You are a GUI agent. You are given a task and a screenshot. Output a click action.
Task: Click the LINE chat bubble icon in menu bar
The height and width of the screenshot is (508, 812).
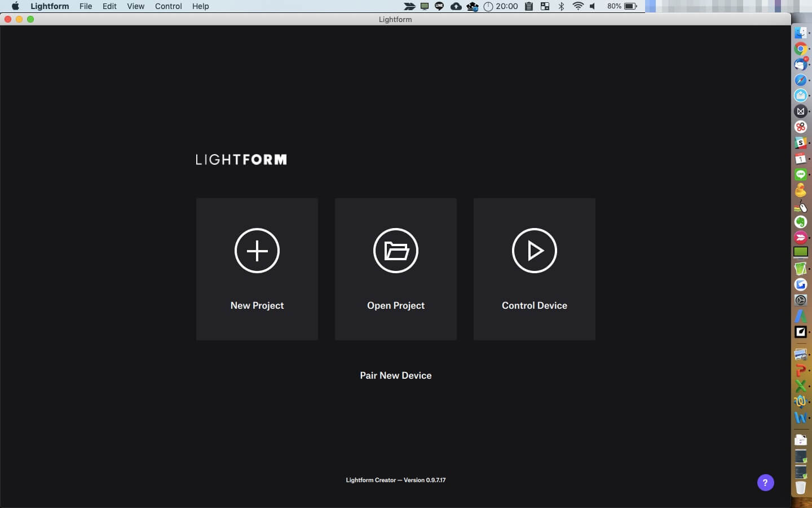coord(439,6)
